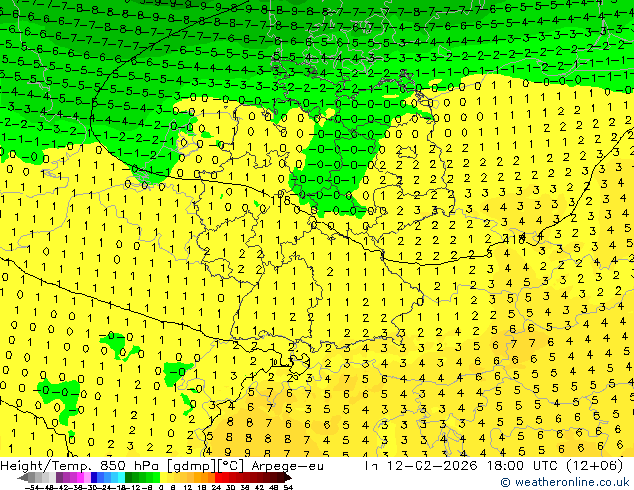
Task: Pick the dark maroon end of the scale
Action: coord(284,477)
